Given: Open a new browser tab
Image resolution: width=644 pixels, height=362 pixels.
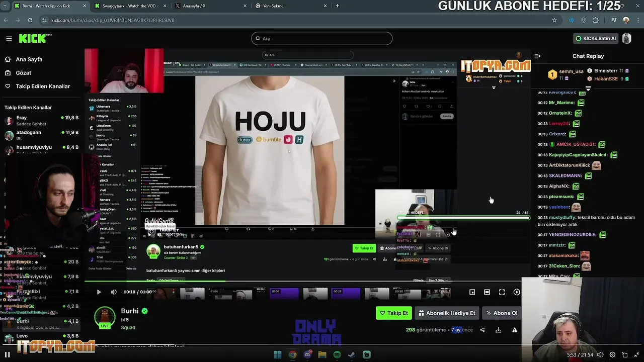Looking at the screenshot, I should 337,6.
